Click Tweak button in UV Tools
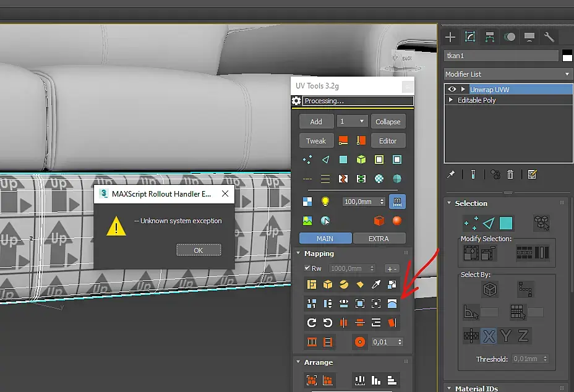Screen dimensions: 574x392 point(316,141)
